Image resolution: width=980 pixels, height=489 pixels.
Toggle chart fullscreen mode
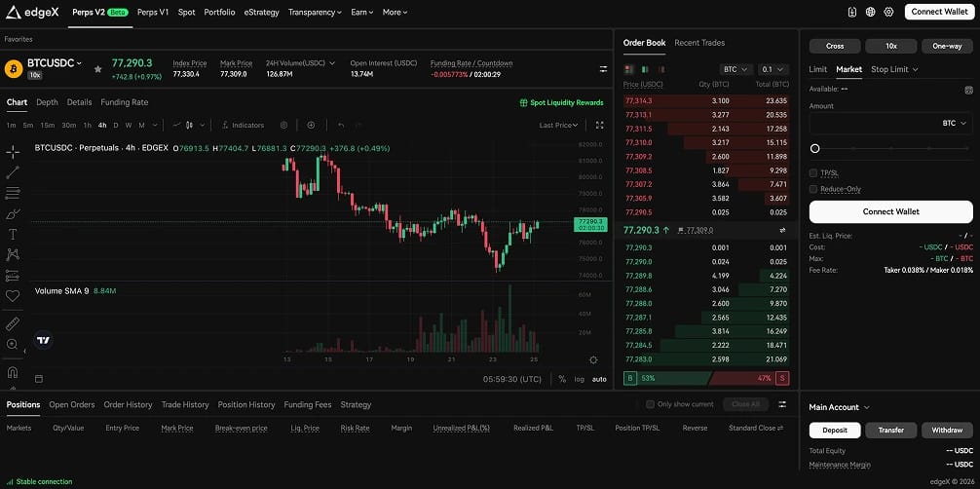tap(599, 125)
